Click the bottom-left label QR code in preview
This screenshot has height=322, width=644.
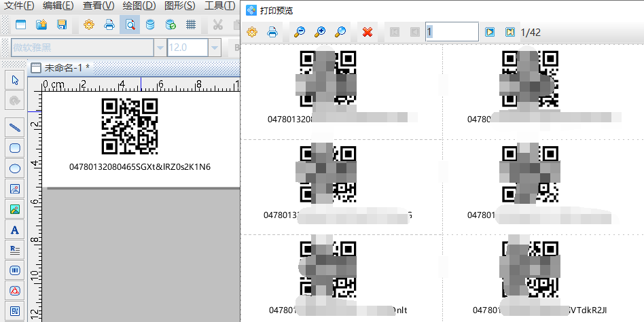click(x=327, y=270)
